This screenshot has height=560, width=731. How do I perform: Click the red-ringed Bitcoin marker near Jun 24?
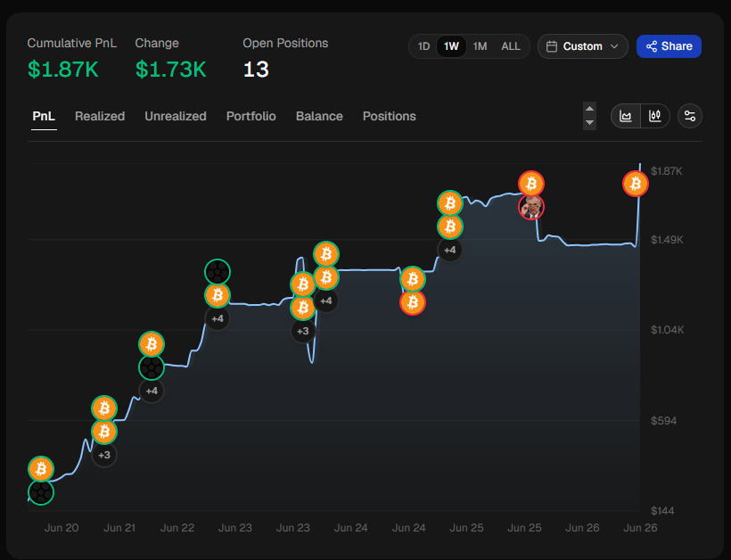tap(413, 302)
